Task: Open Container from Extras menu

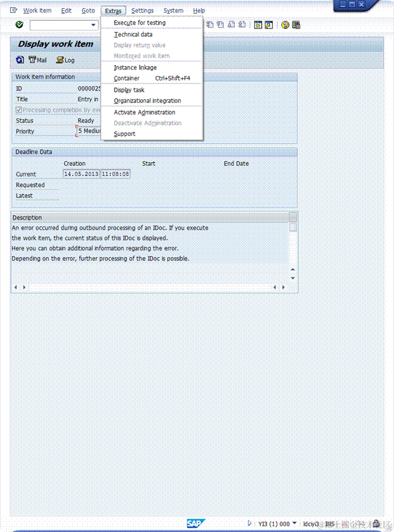Action: tap(152, 78)
